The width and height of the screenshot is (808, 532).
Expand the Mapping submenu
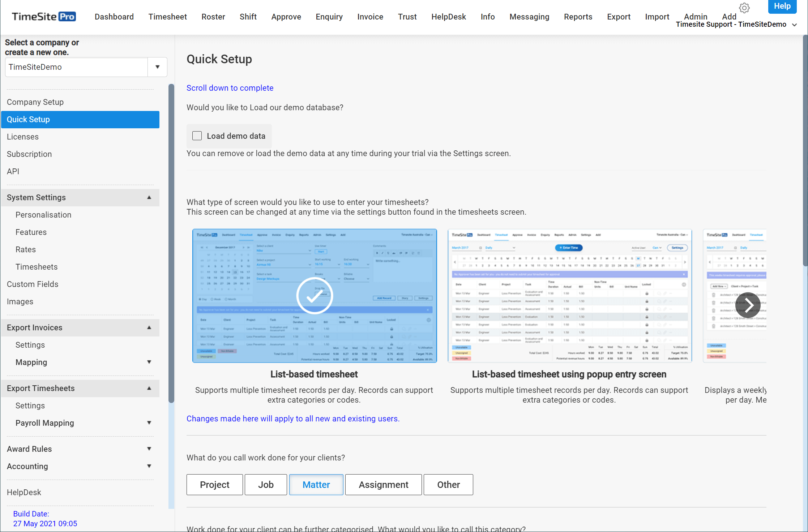click(x=149, y=362)
